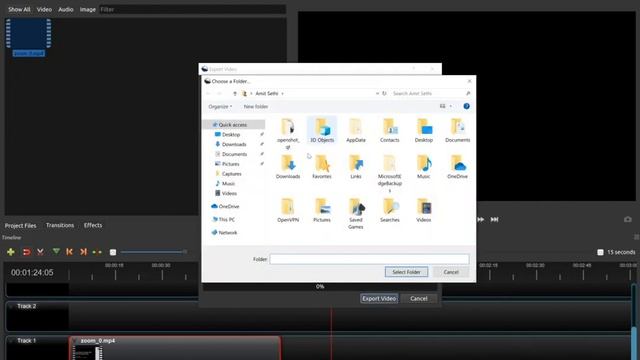The image size is (640, 360).
Task: Click the jump to end playback button
Action: [x=494, y=220]
